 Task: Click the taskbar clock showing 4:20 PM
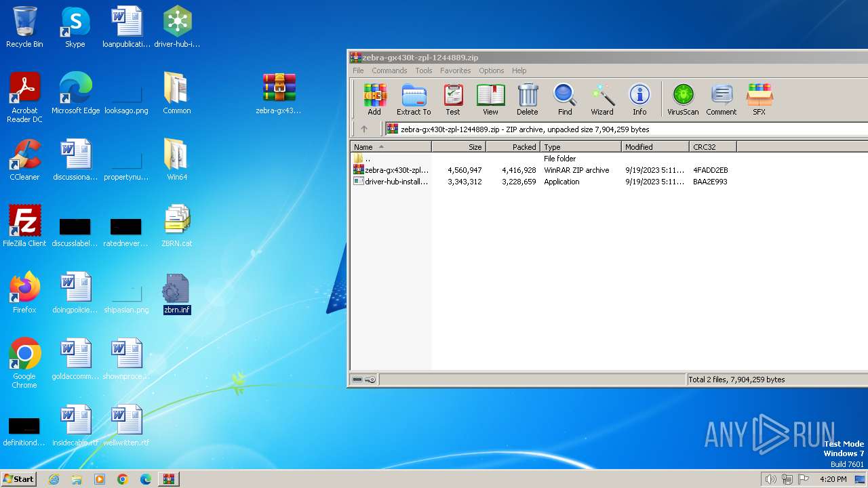[x=833, y=479]
